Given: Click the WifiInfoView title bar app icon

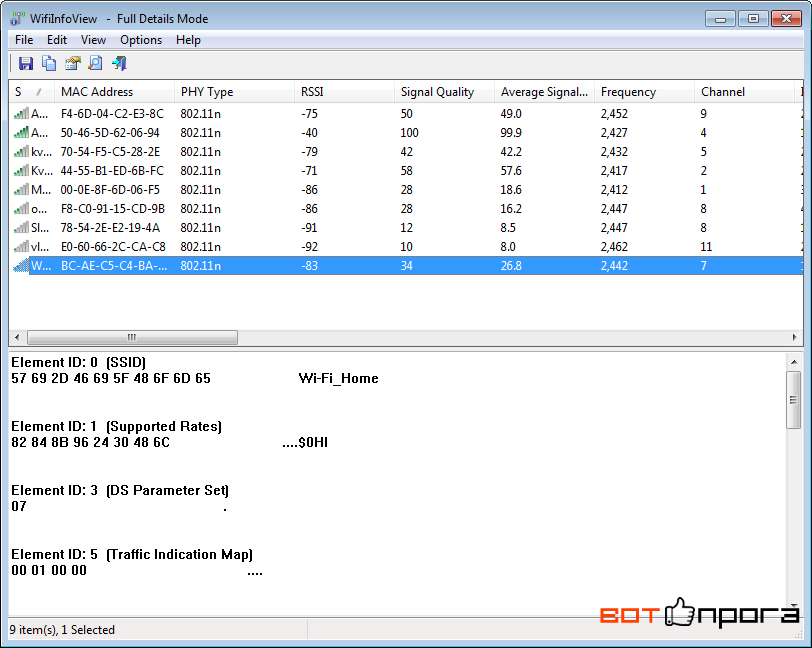Looking at the screenshot, I should [x=17, y=19].
